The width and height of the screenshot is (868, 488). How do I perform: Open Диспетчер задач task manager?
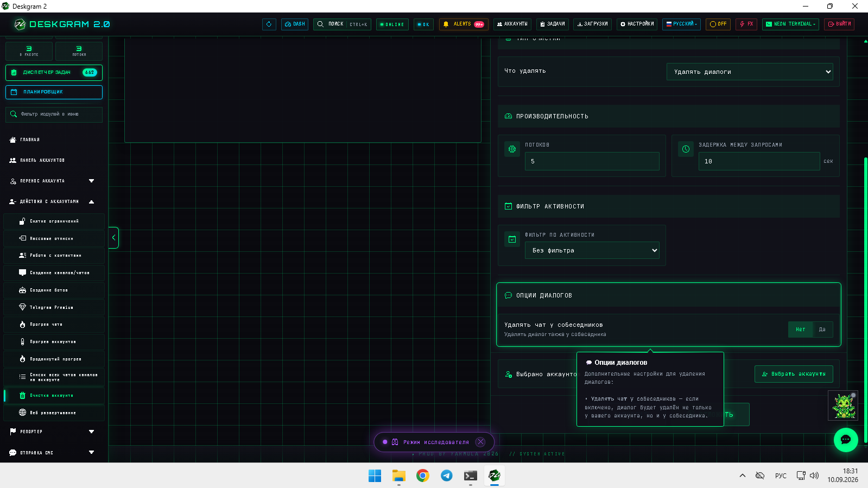[x=54, y=72]
